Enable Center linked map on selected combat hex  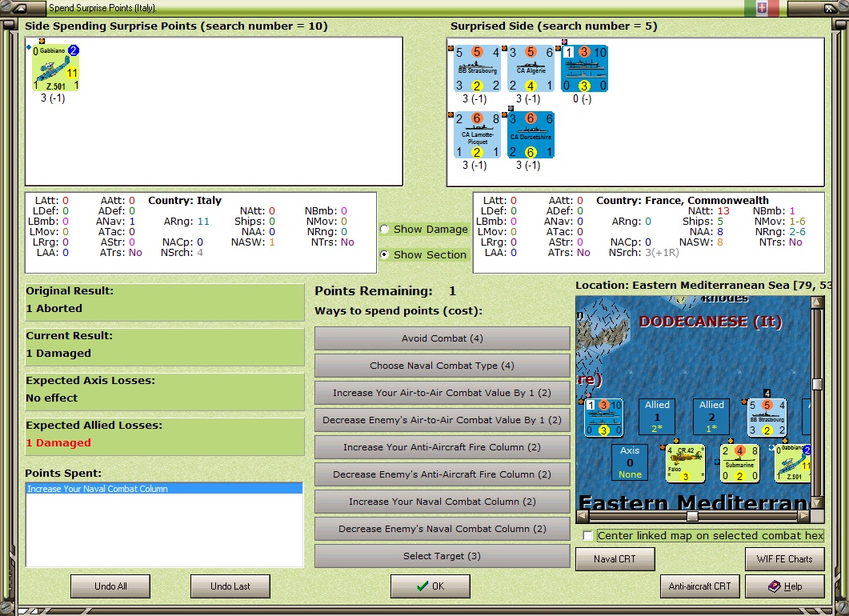587,535
